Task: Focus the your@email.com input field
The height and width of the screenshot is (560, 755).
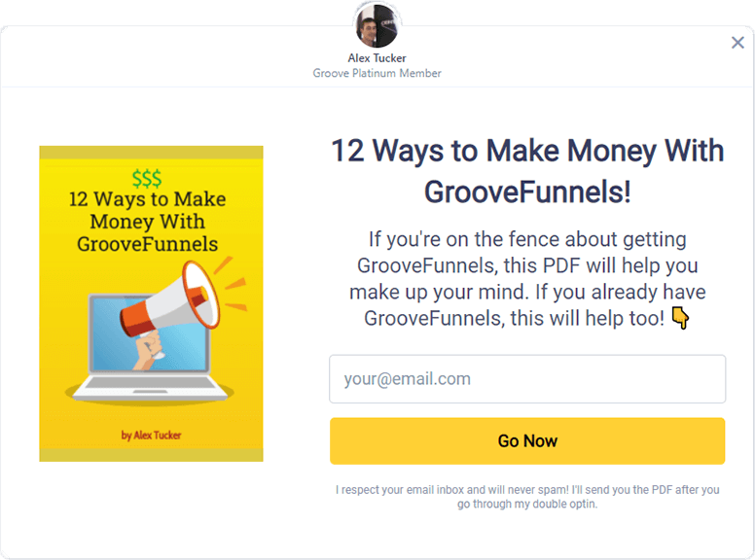Action: click(x=527, y=379)
